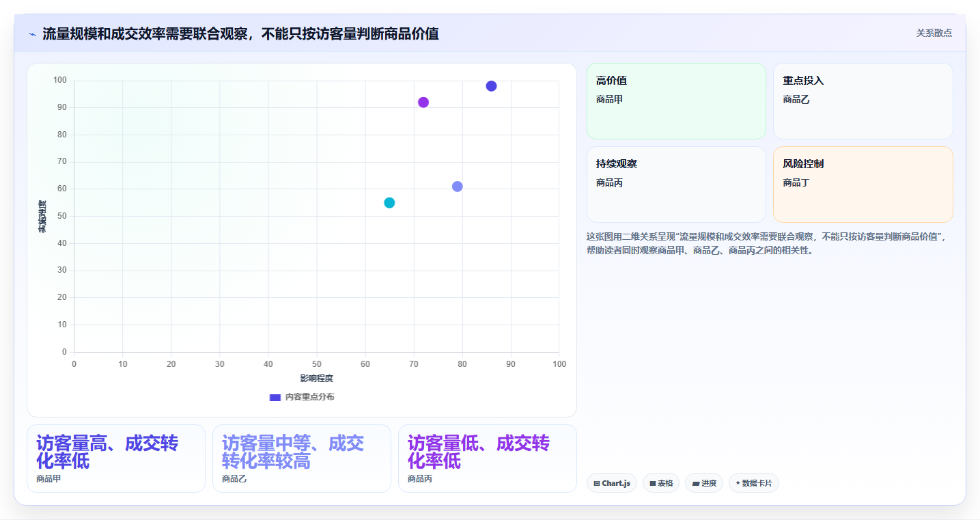Click the 关系散点 label in header
This screenshot has height=520, width=980.
(934, 33)
